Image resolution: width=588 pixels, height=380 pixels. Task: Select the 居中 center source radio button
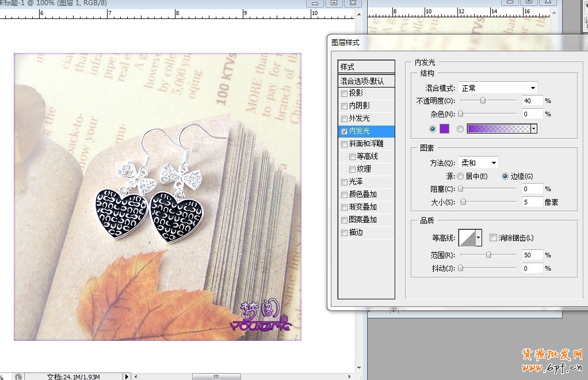(460, 176)
